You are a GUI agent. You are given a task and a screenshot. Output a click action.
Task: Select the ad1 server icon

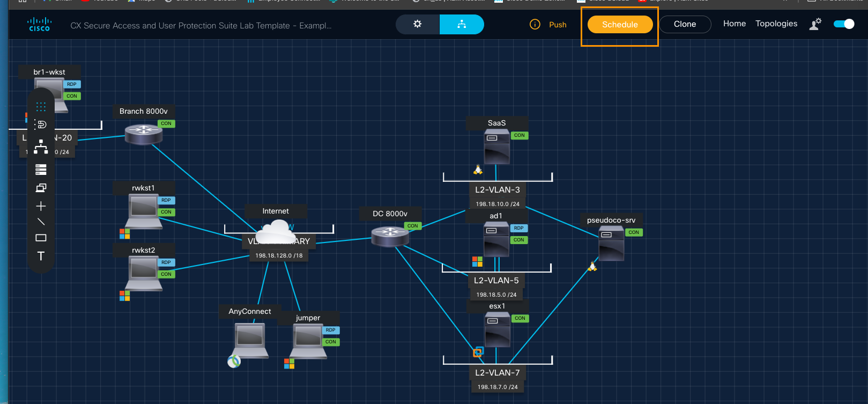(496, 240)
